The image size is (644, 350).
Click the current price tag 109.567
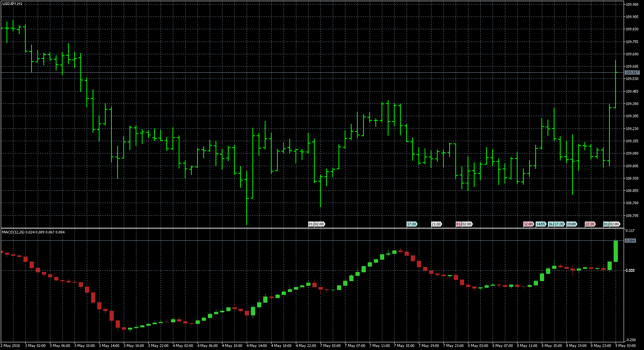click(632, 73)
